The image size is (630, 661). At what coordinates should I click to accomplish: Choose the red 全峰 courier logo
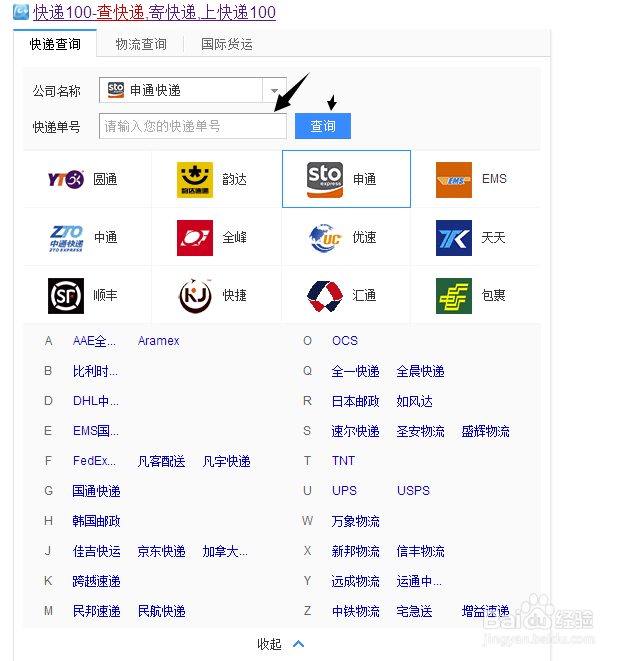(x=195, y=238)
